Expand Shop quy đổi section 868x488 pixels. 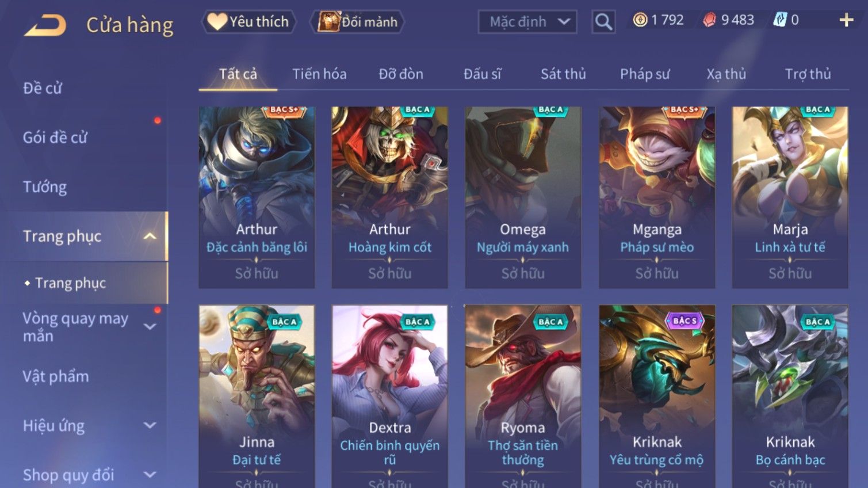pos(150,475)
